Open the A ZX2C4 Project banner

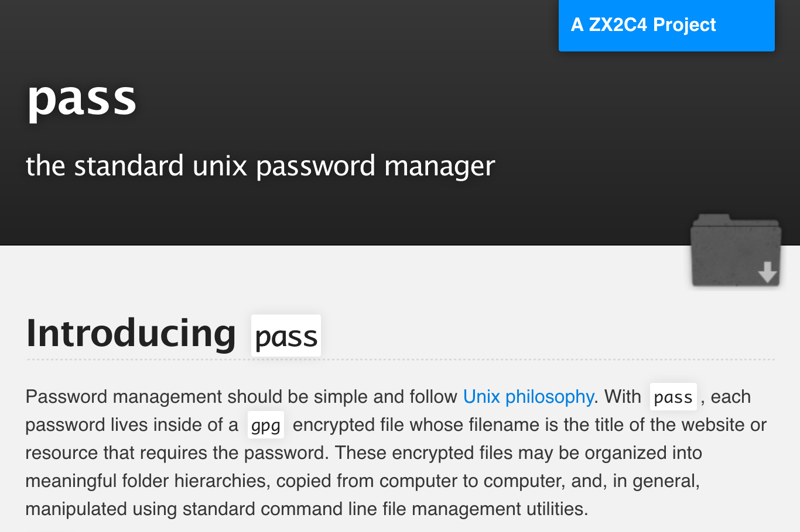(x=666, y=25)
